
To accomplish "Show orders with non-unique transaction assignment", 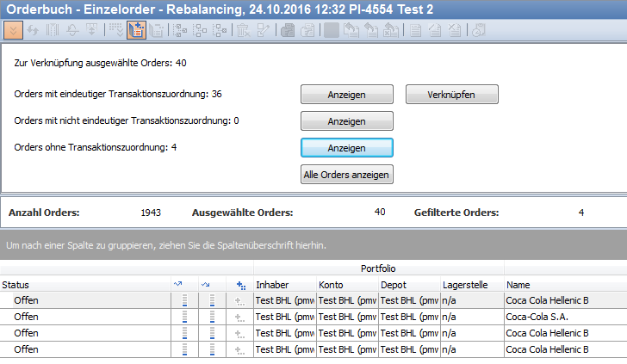I will (346, 120).
